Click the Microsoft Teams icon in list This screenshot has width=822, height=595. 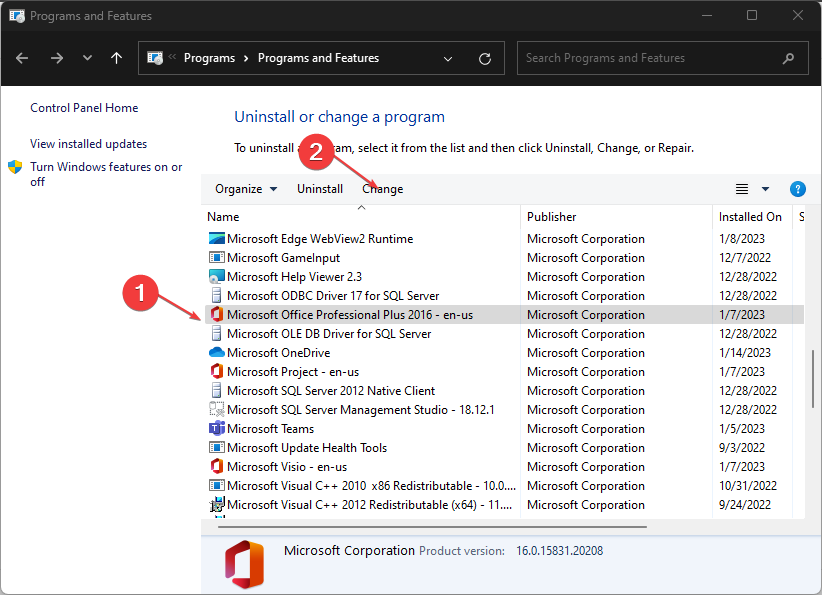216,429
